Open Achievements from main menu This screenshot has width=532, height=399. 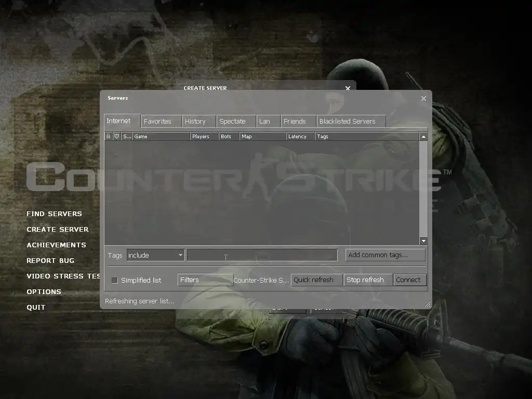coord(56,245)
